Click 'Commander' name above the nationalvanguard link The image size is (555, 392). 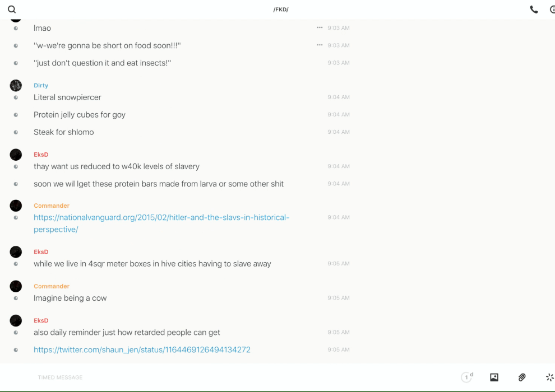pos(52,206)
